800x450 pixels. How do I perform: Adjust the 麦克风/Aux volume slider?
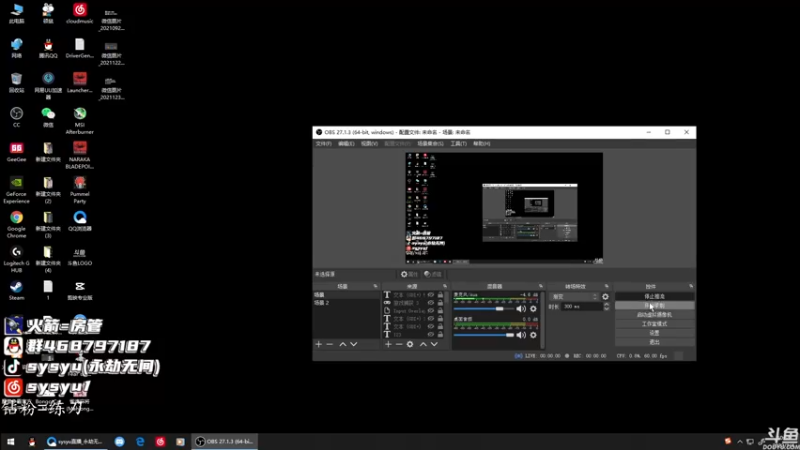pyautogui.click(x=484, y=309)
